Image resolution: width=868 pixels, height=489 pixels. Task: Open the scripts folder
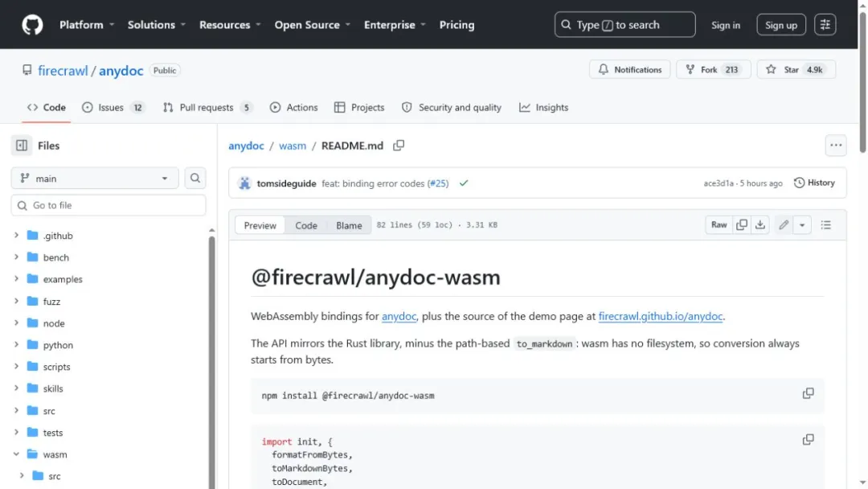[56, 367]
